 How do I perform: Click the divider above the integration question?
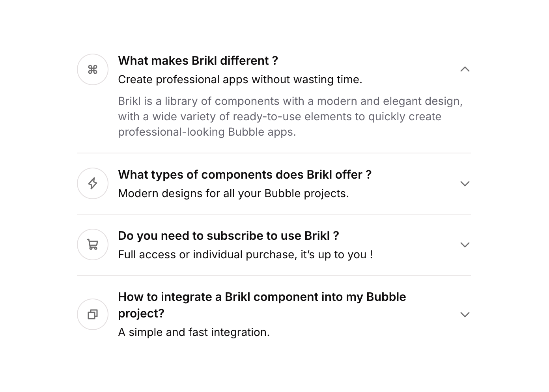tap(274, 275)
